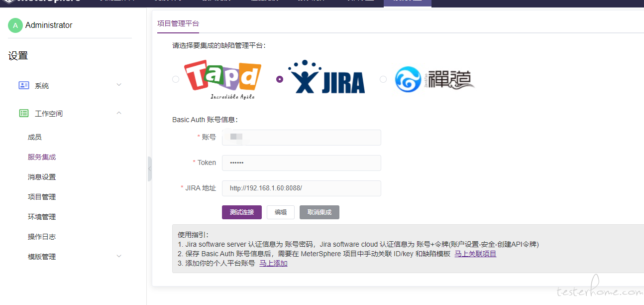Click the 系统 menu icon
Viewport: 644px width, 305px height.
click(x=24, y=85)
